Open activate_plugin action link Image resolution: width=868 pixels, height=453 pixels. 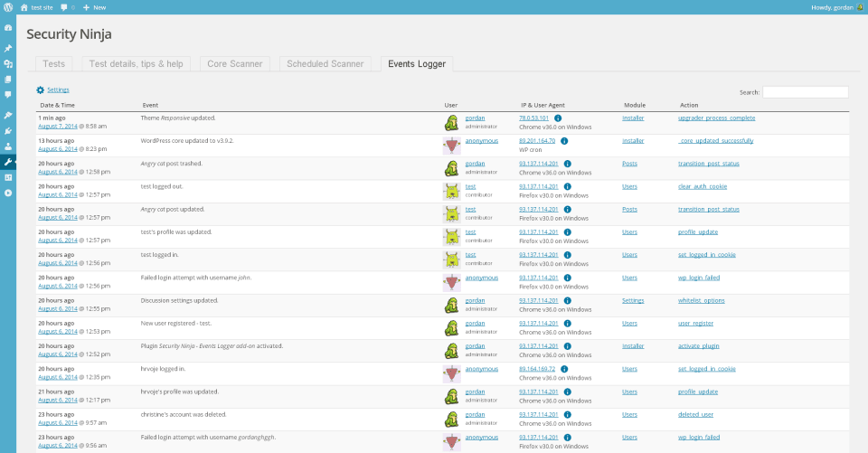699,346
